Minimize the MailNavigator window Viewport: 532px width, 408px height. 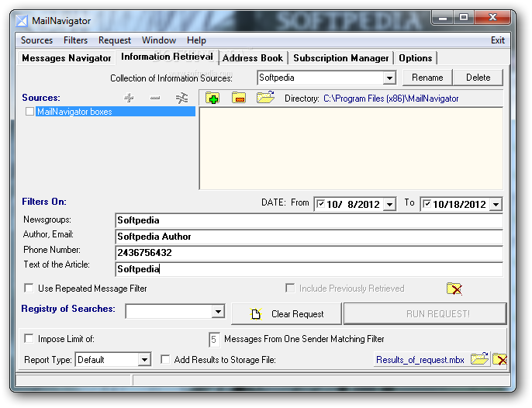(443, 17)
